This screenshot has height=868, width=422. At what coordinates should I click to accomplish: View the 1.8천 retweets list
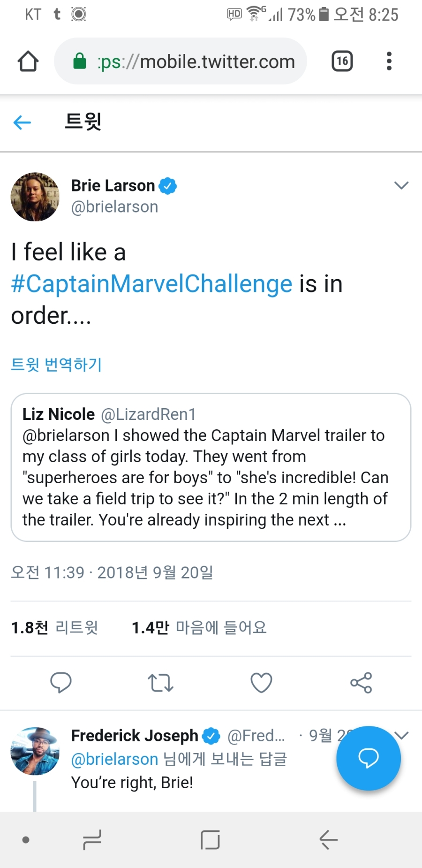54,627
